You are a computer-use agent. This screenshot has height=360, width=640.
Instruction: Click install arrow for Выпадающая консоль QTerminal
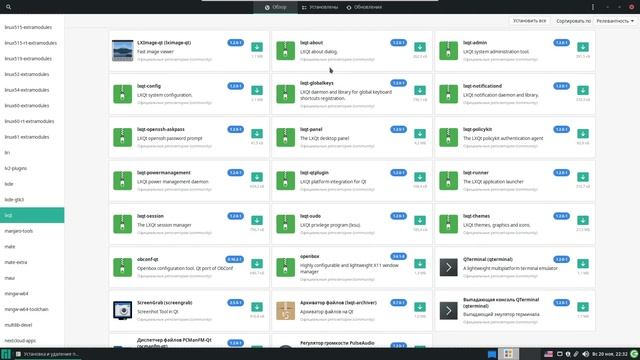583,307
